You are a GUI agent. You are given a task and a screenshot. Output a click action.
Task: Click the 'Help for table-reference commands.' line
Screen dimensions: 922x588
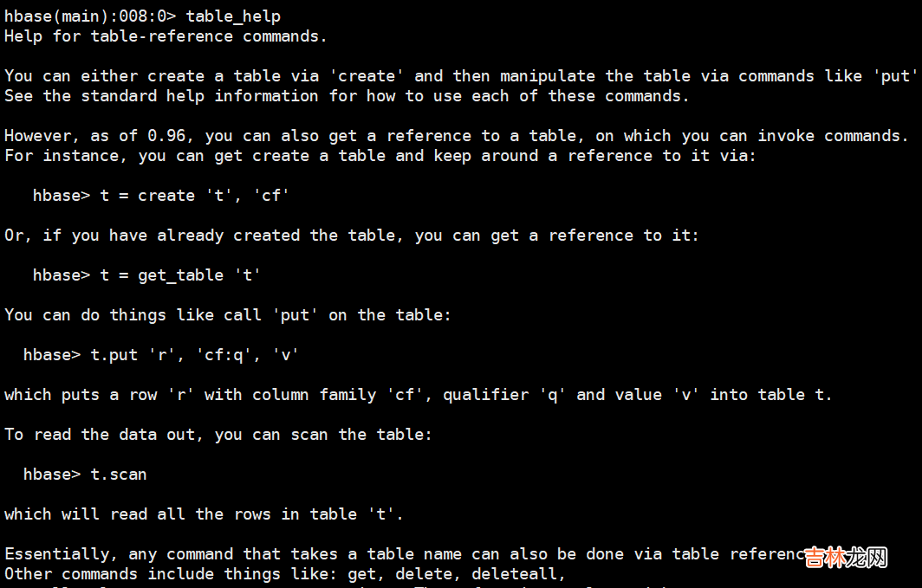pos(166,36)
